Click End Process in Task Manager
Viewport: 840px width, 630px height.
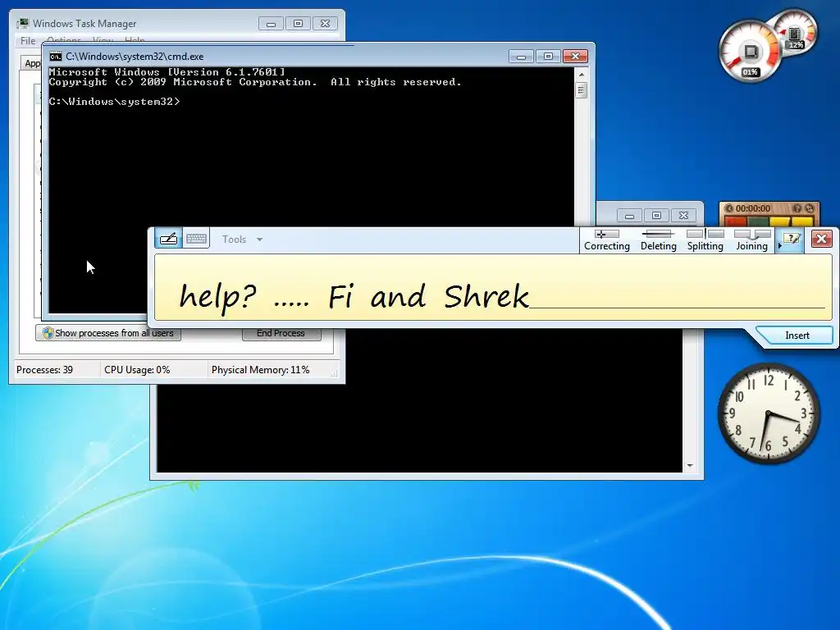tap(281, 333)
